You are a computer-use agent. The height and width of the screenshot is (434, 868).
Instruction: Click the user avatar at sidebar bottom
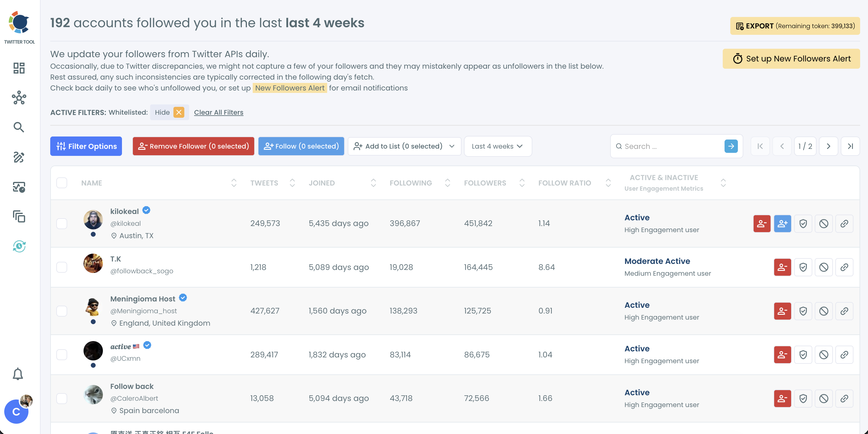[17, 411]
